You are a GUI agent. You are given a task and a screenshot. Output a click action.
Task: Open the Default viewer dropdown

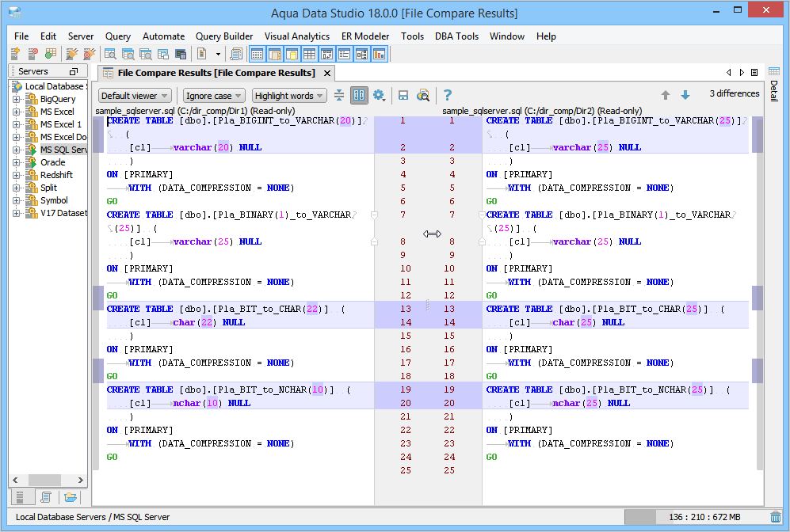coord(135,96)
